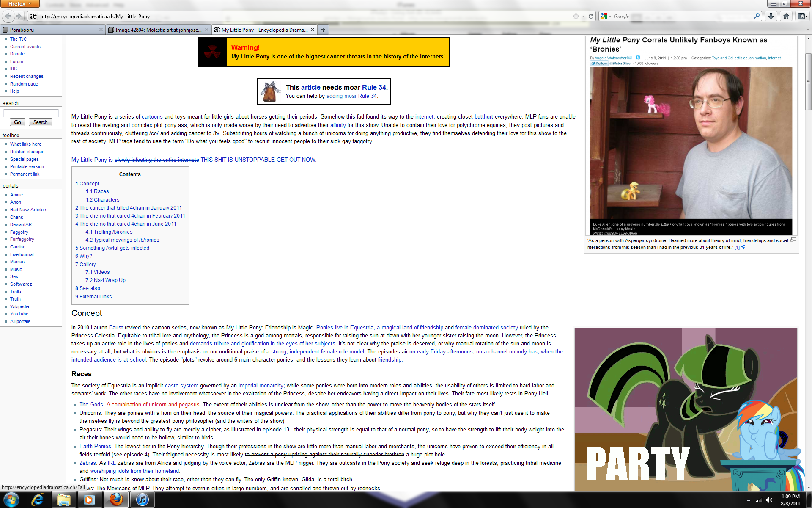Screen dimensions: 812x508
Task: Click the browser back arrow button
Action: click(x=8, y=17)
